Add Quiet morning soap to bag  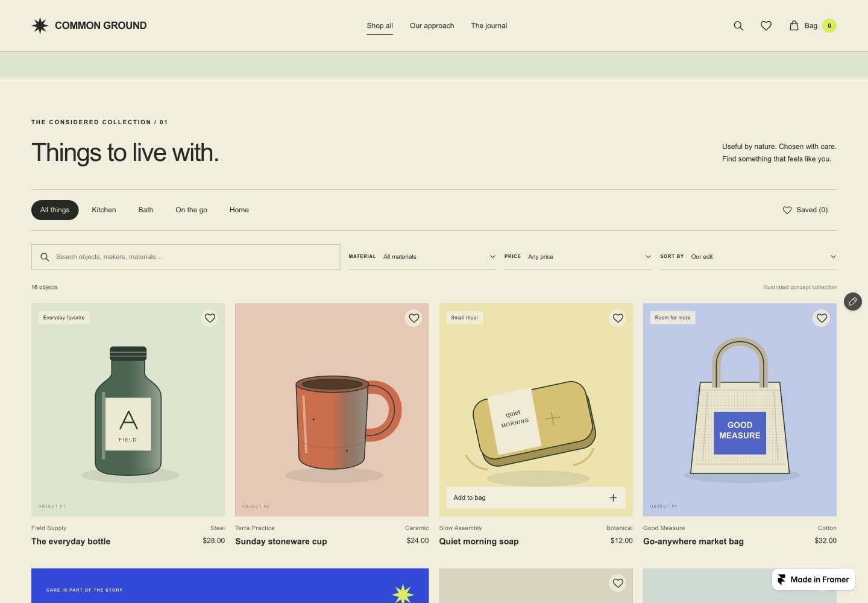tap(536, 497)
